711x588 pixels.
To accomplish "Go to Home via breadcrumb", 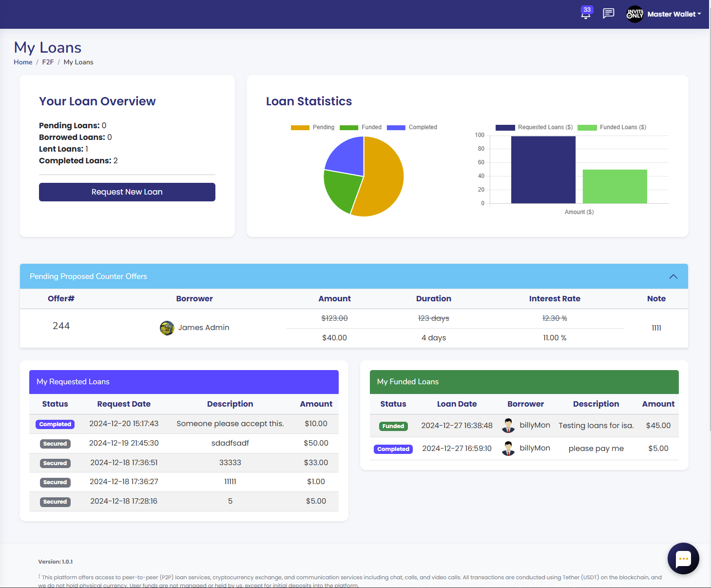I will click(x=23, y=62).
